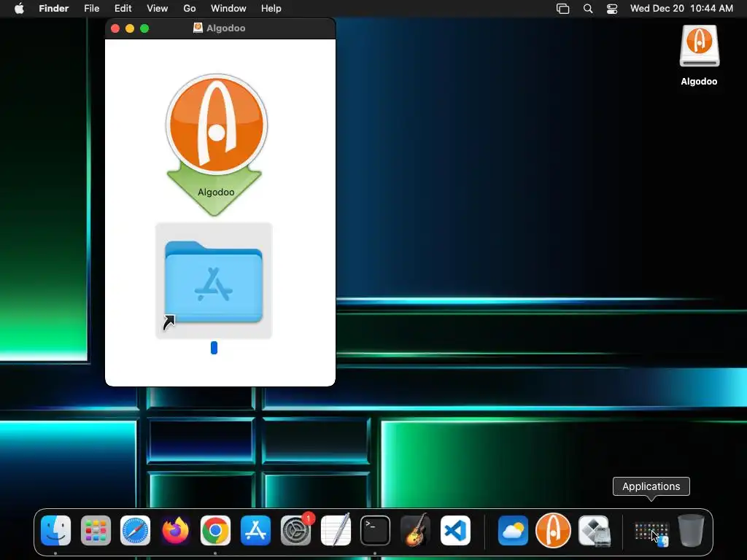Screen dimensions: 747x560
Task: Open the View menu
Action: [x=158, y=9]
